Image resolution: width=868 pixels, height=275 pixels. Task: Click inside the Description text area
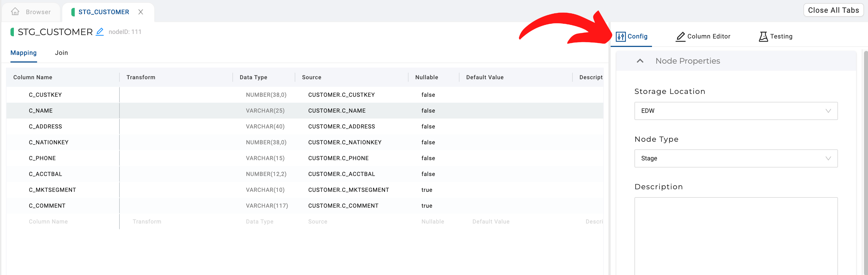pyautogui.click(x=736, y=236)
